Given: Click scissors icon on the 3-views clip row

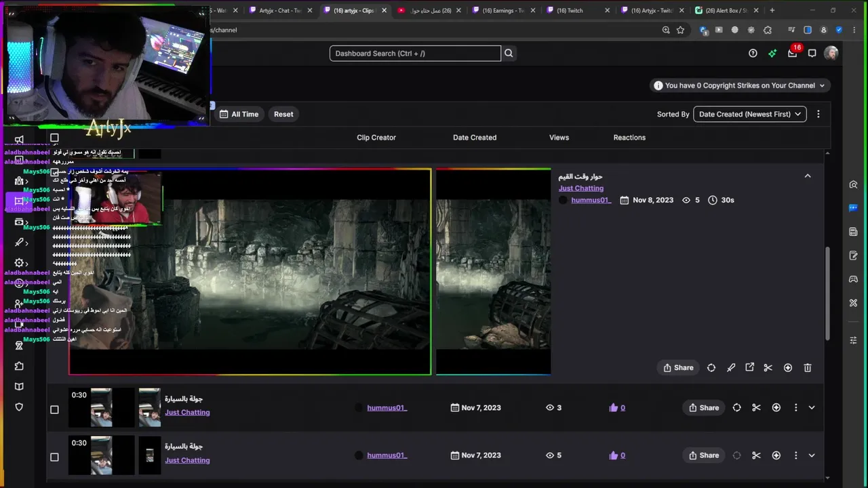Looking at the screenshot, I should coord(756,407).
